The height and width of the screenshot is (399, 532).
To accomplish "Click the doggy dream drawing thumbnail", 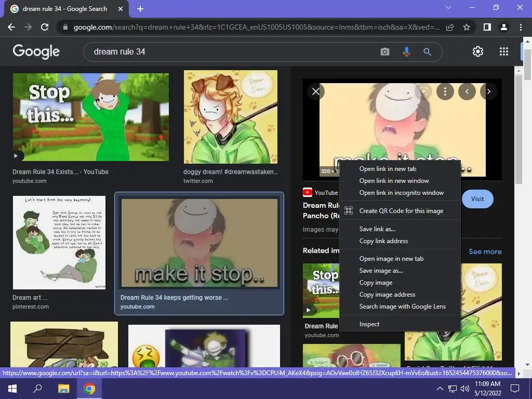I will 230,117.
